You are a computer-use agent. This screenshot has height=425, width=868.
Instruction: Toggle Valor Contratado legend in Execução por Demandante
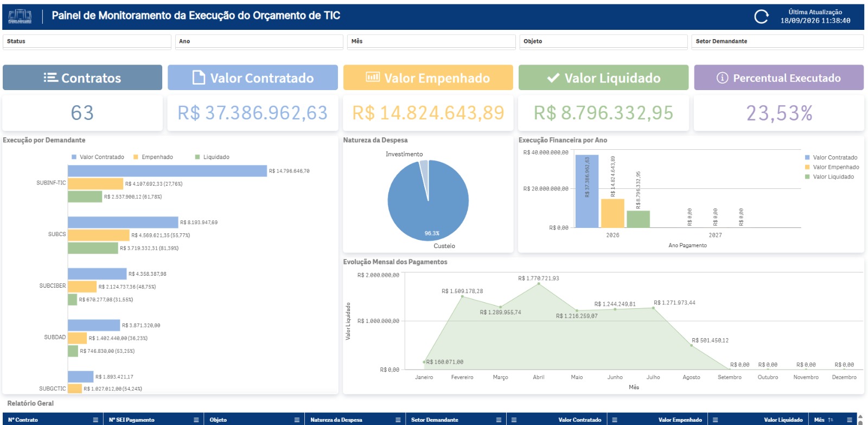[98, 157]
